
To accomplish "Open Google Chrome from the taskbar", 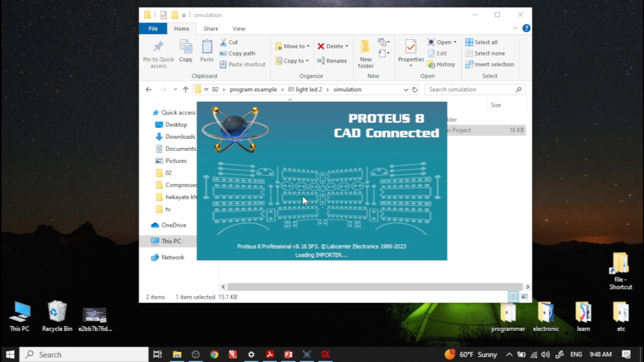I will tap(214, 354).
